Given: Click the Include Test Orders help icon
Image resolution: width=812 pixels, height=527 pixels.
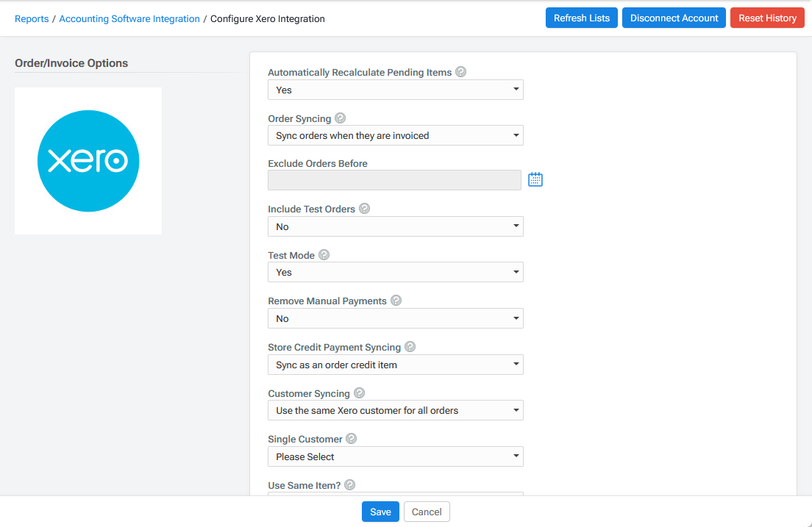Looking at the screenshot, I should (365, 209).
